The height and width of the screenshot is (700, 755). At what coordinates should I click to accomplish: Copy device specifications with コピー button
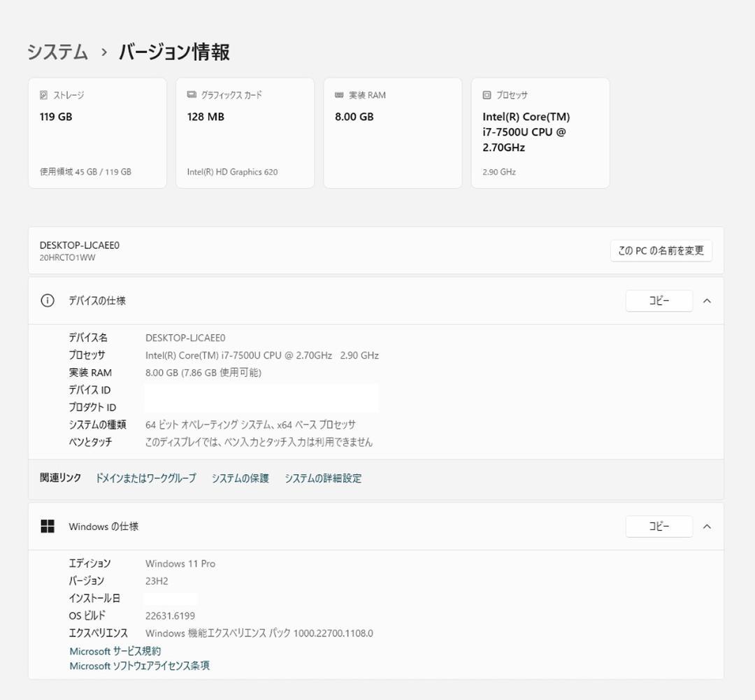tap(659, 301)
